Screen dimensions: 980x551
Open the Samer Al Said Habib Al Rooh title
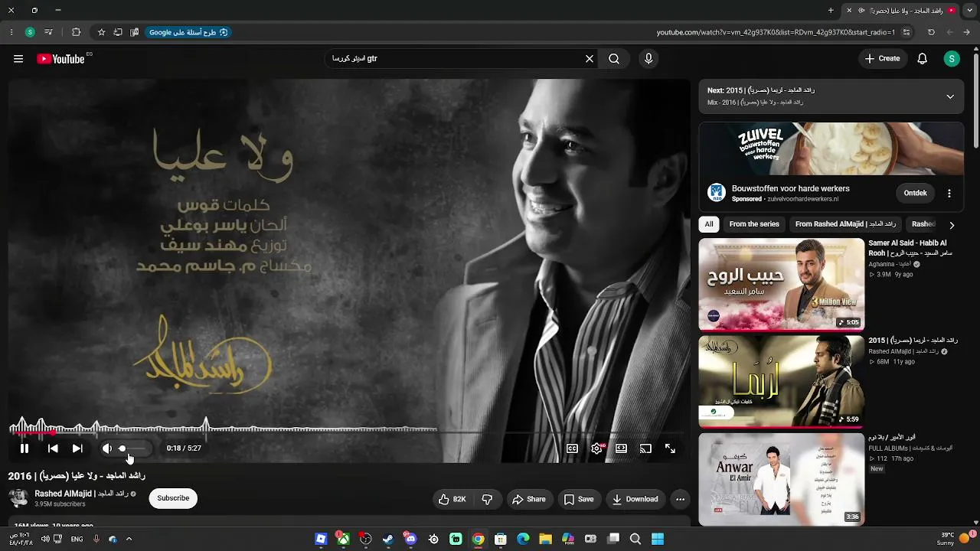(x=910, y=248)
